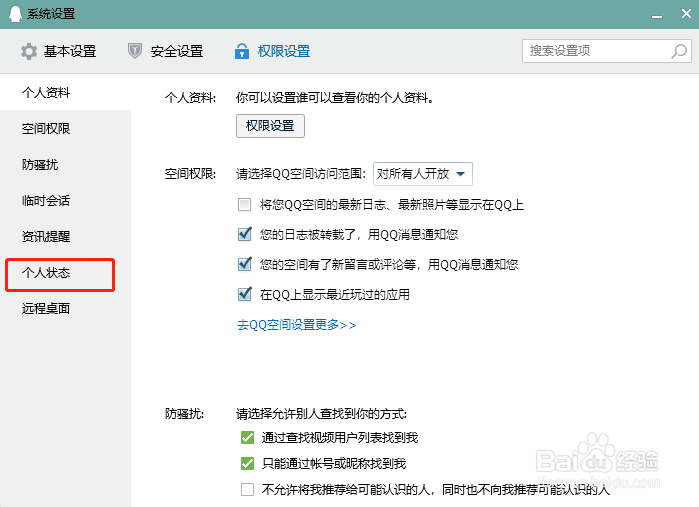This screenshot has height=507, width=699.
Task: Uncheck 您的日志被转载了 notification checkbox
Action: coord(244,234)
